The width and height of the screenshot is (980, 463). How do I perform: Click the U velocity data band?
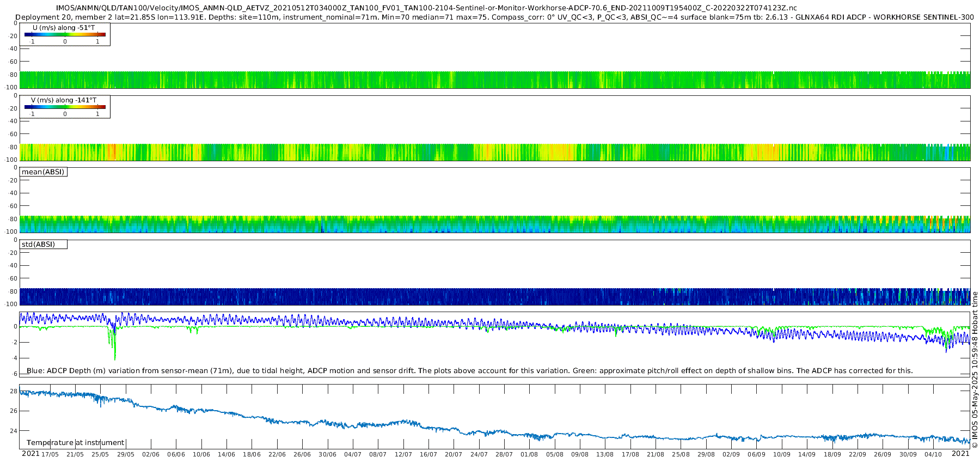pyautogui.click(x=495, y=80)
